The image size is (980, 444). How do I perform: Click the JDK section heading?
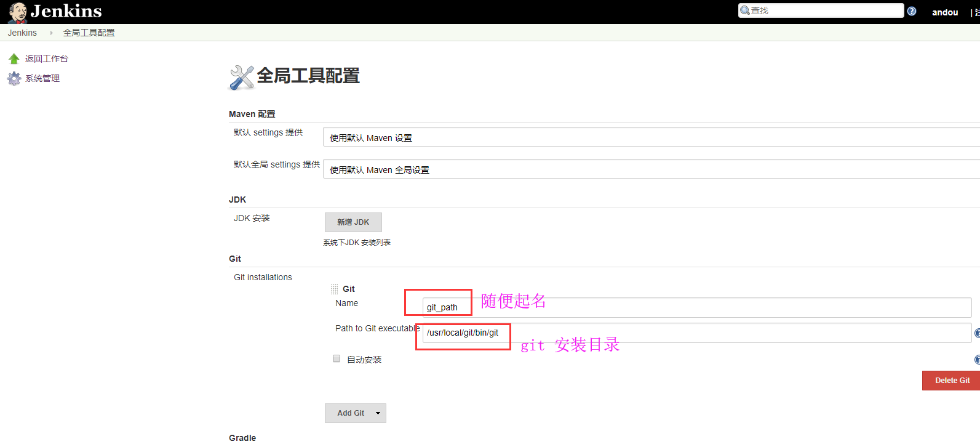[x=237, y=200]
